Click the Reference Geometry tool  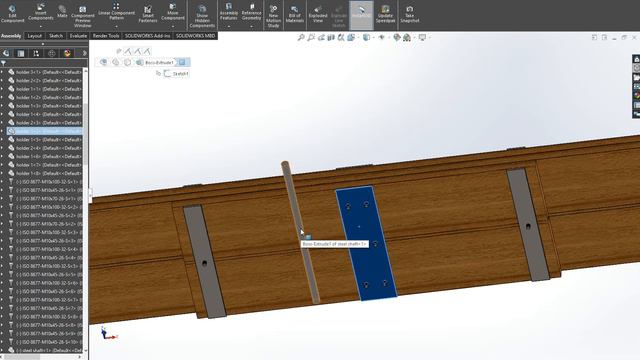pos(251,12)
